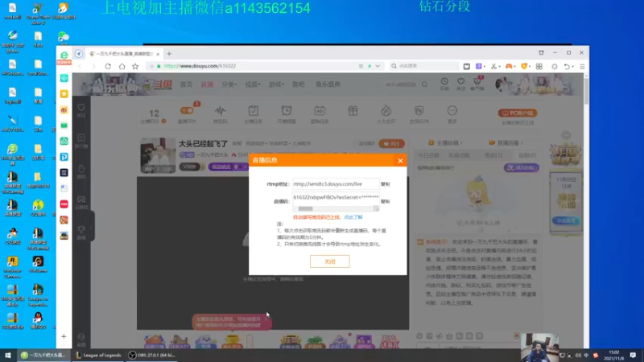Switch to 本周总数 ranking tab

[x=458, y=155]
